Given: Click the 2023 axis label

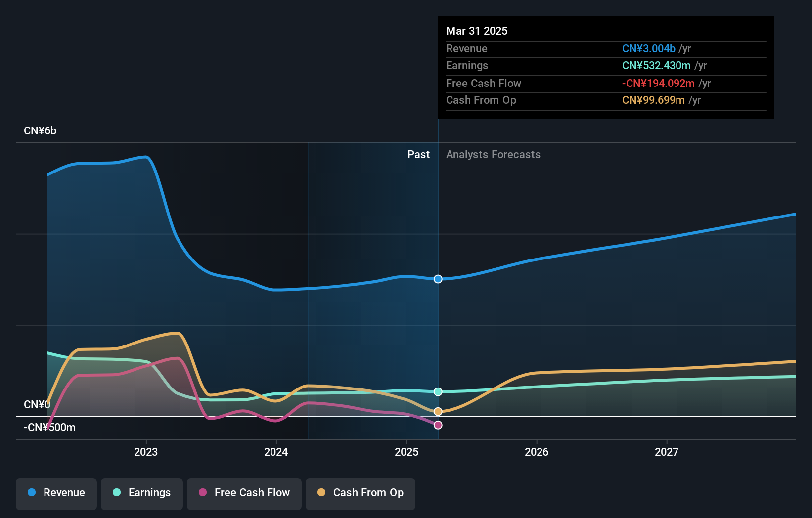Looking at the screenshot, I should [x=146, y=452].
